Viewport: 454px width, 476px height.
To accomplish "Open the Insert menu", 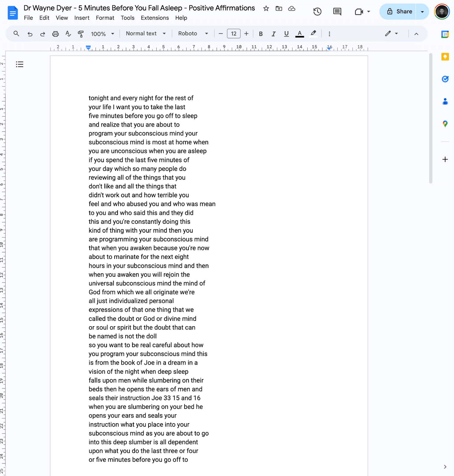I will coord(82,18).
